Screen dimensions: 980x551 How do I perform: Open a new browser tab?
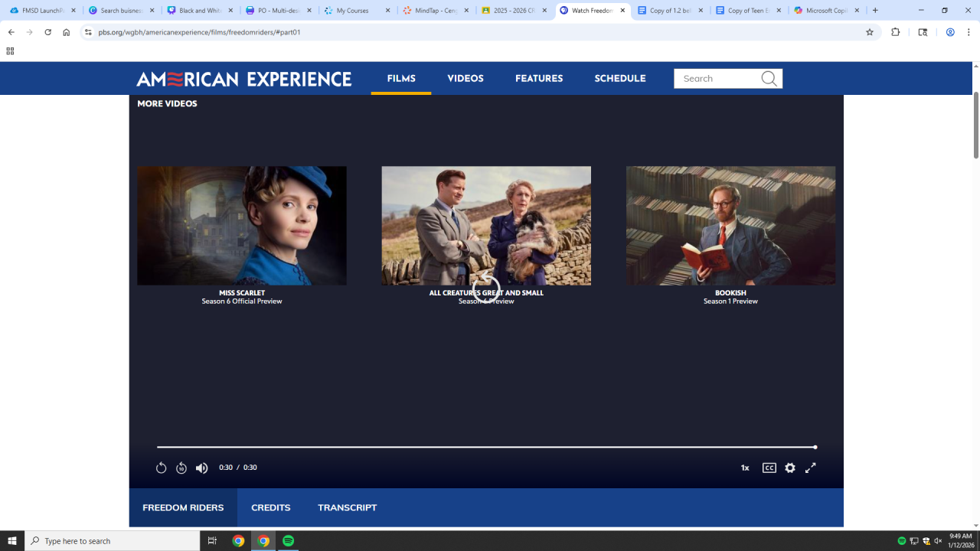[x=875, y=11]
